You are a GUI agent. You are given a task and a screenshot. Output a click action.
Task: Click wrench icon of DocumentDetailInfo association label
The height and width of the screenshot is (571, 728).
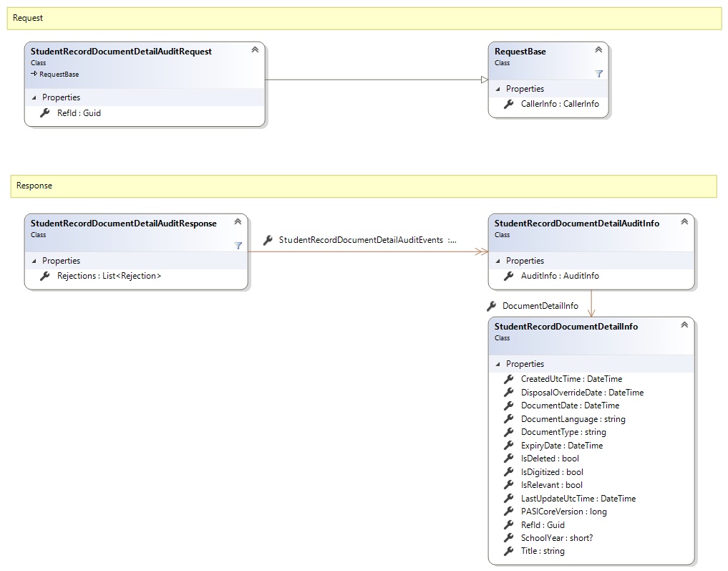tap(491, 306)
